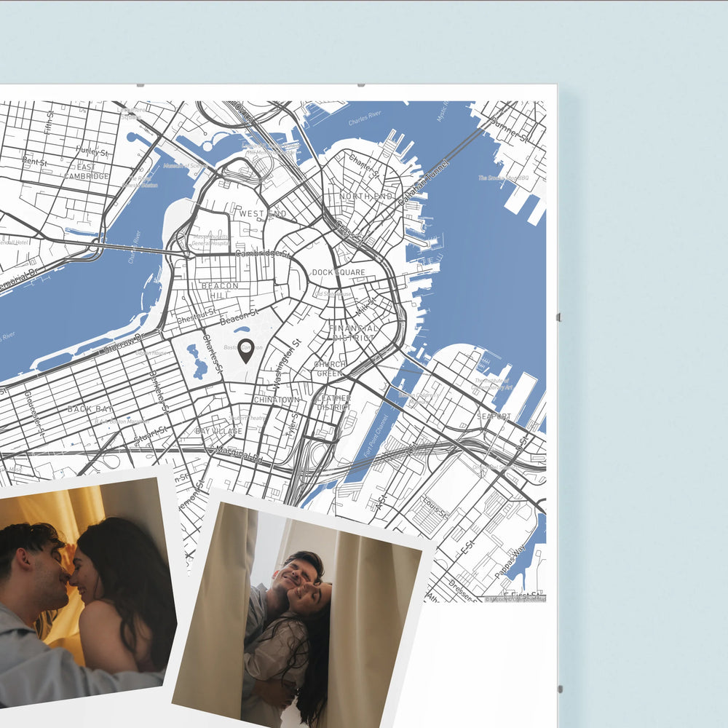
Task: Click the LEATHER DISTRICT label
Action: pyautogui.click(x=332, y=403)
